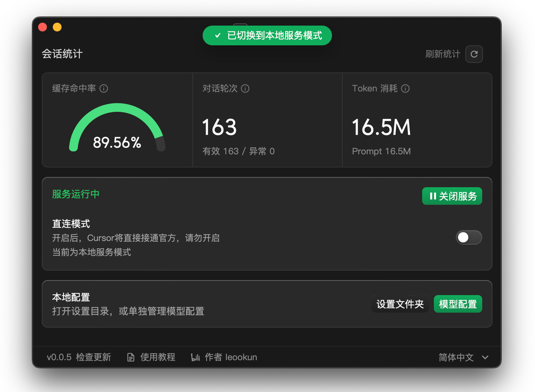
Task: Click the 163 conversation count value
Action: pos(219,127)
